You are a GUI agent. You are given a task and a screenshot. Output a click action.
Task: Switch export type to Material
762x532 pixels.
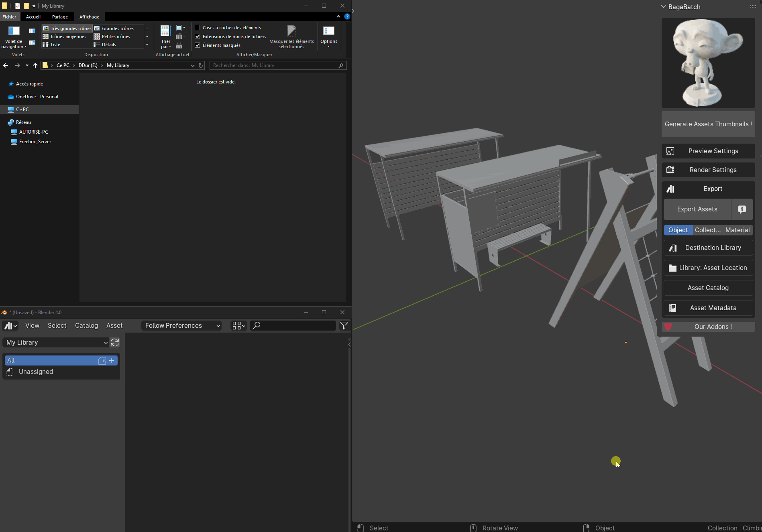tap(738, 230)
